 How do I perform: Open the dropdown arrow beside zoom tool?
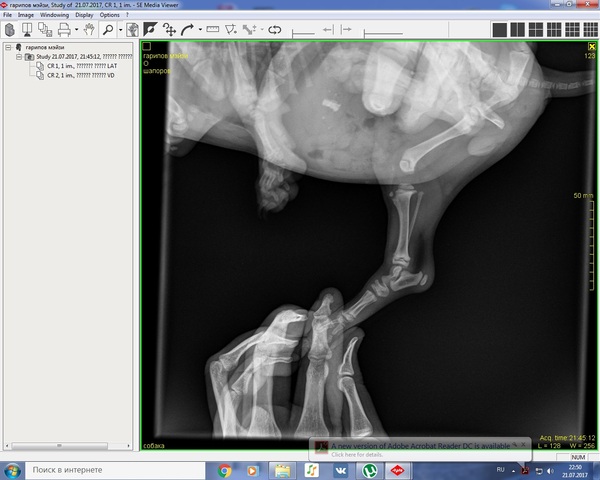120,30
